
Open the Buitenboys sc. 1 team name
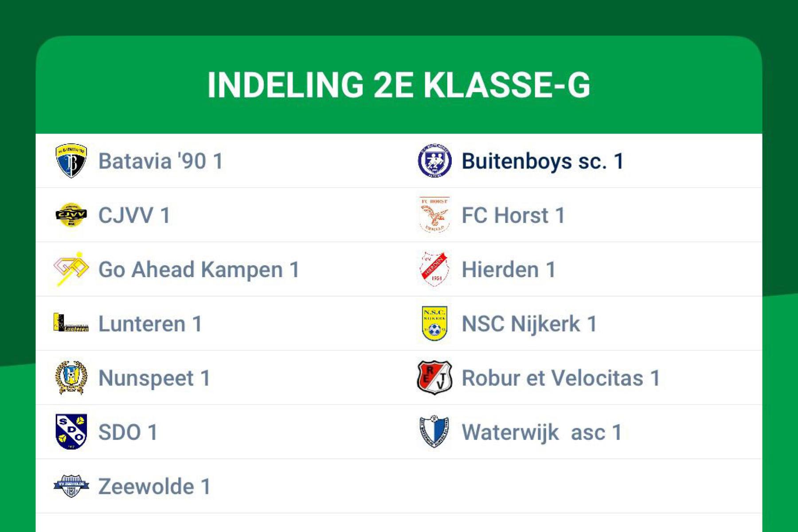(543, 161)
